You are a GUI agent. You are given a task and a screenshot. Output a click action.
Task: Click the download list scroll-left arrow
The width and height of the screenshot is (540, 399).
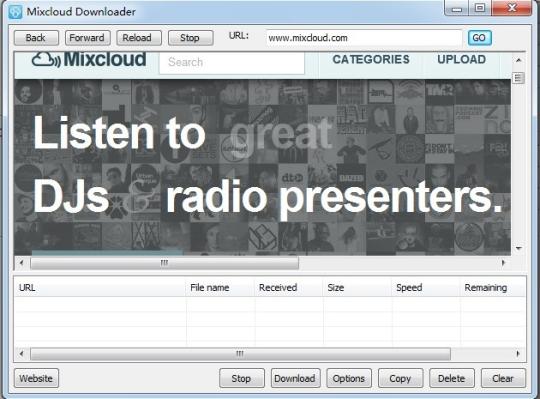pyautogui.click(x=21, y=354)
